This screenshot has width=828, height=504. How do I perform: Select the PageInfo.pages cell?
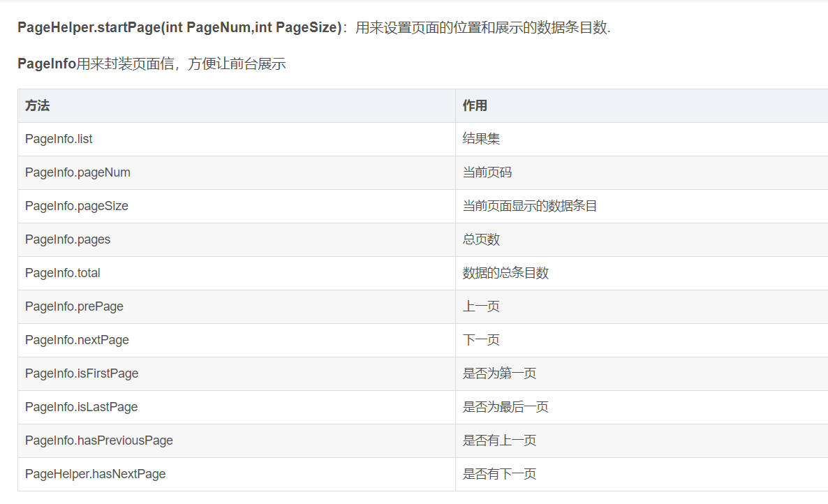237,239
